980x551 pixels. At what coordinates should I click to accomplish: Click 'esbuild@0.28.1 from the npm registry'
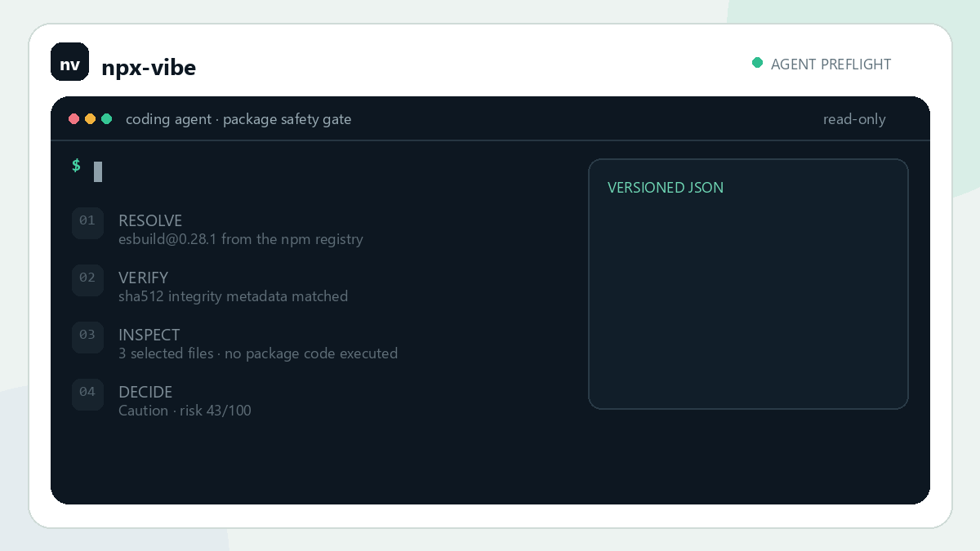coord(241,239)
